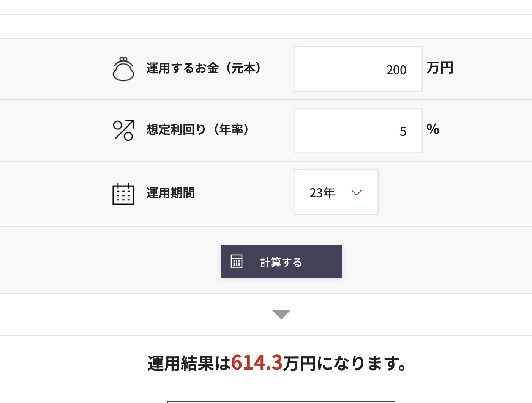The image size is (532, 403).
Task: Open the 23年 investment period dropdown
Action: click(336, 192)
